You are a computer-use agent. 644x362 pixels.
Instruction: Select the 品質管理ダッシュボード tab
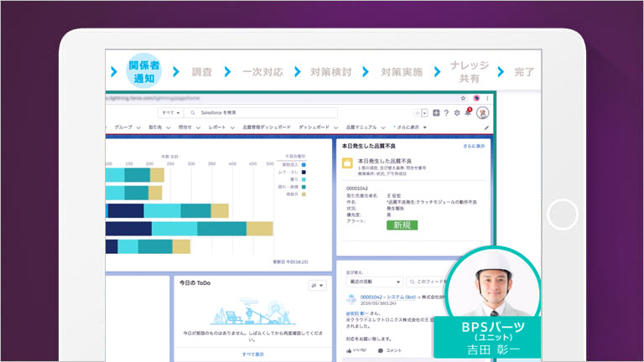(267, 127)
